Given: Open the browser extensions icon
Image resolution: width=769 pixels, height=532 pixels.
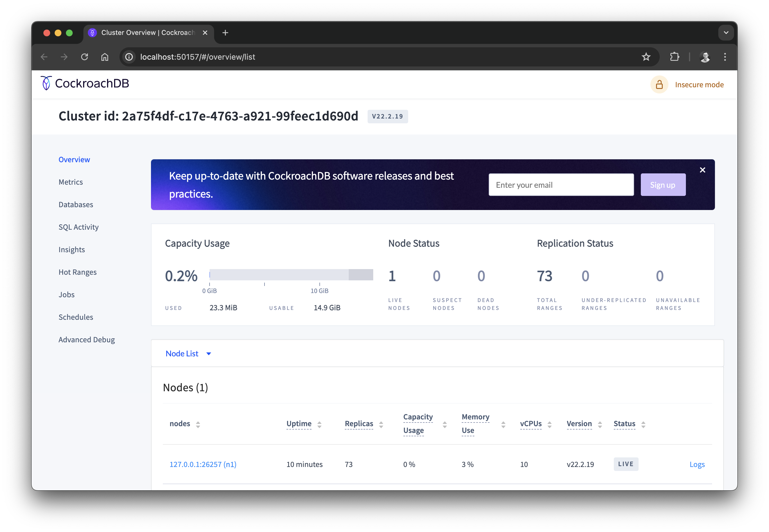Looking at the screenshot, I should coord(675,57).
